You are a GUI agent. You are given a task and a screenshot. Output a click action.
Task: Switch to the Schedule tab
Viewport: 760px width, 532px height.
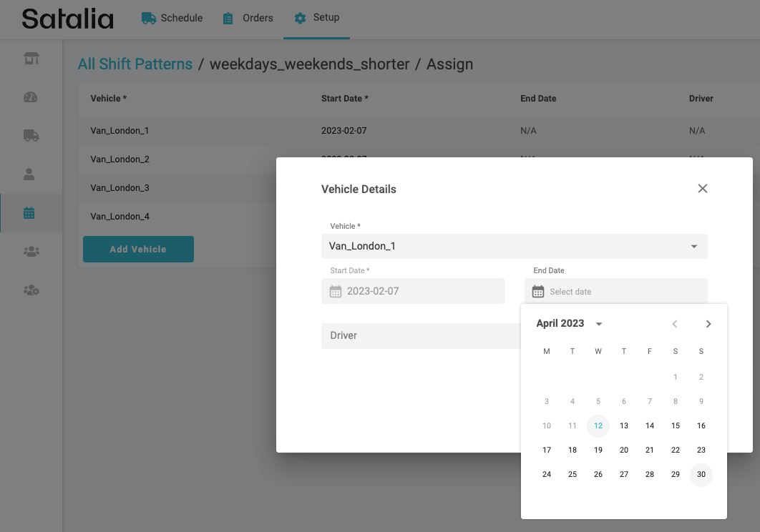pyautogui.click(x=172, y=18)
